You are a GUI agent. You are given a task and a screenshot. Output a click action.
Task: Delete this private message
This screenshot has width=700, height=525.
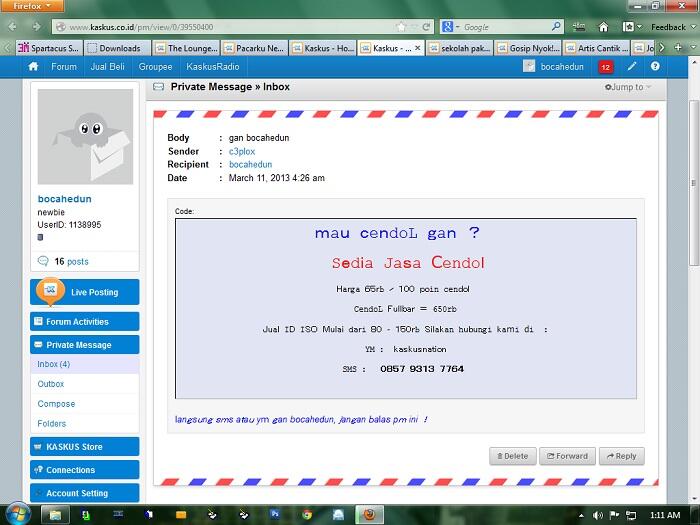click(512, 456)
